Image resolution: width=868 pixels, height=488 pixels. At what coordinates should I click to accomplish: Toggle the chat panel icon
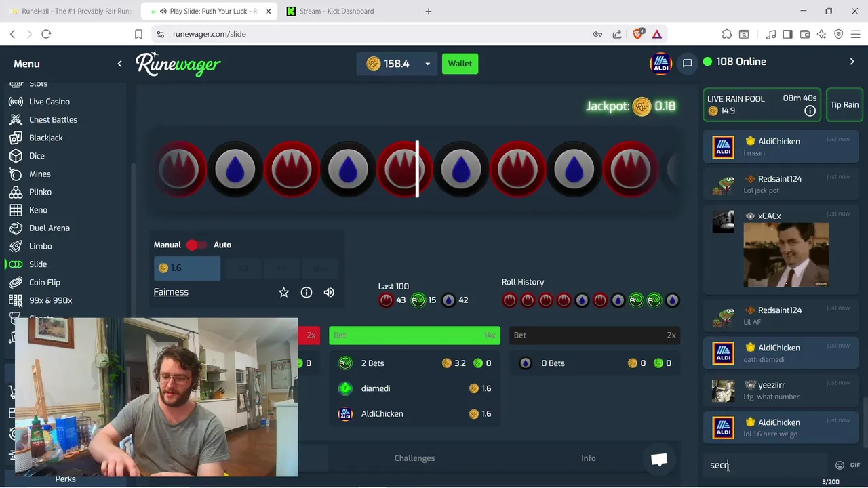pos(687,63)
